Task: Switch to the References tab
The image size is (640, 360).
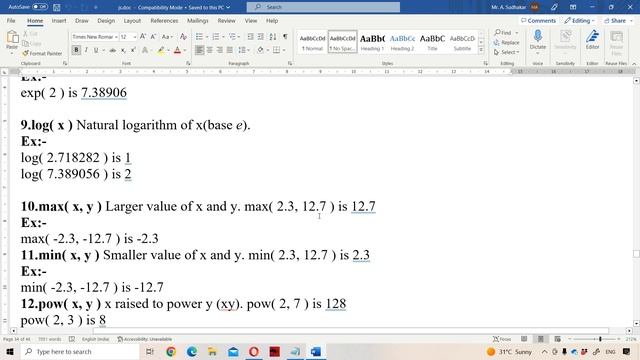Action: 164,20
